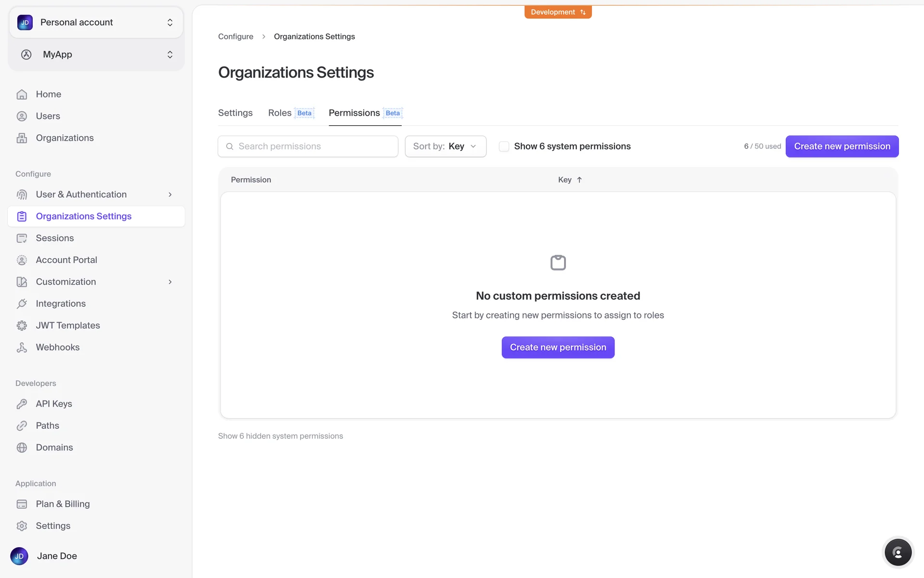Click the Integrations plug icon
The image size is (924, 578).
pos(22,303)
